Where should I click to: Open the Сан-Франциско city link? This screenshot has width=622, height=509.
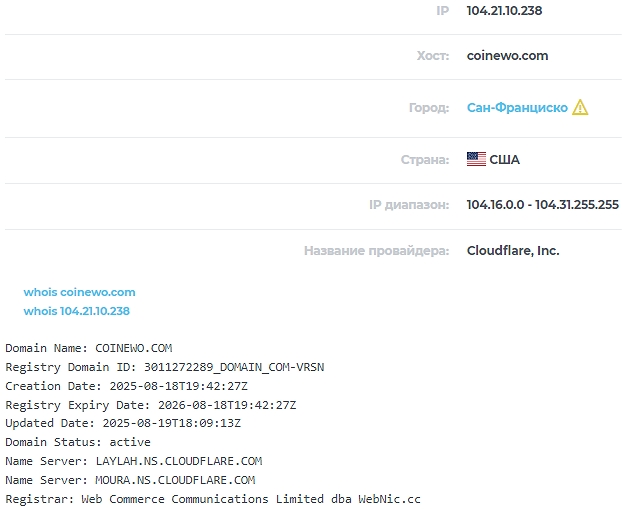(517, 108)
